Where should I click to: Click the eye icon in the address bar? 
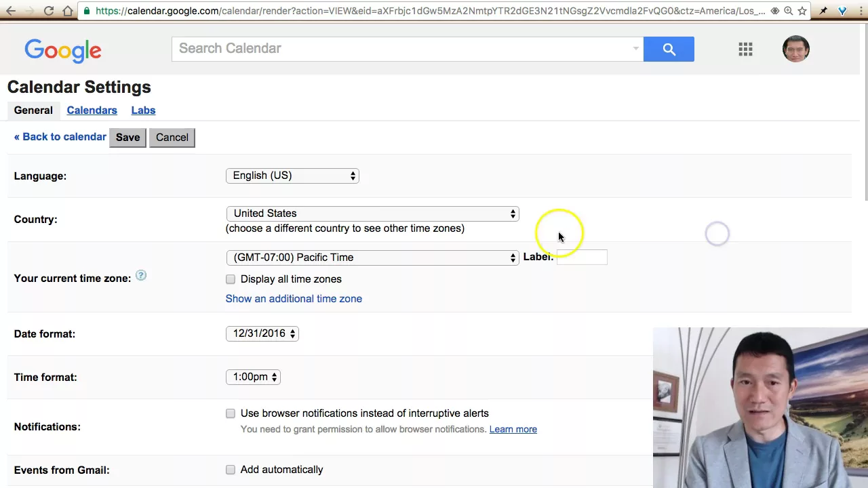click(x=774, y=11)
